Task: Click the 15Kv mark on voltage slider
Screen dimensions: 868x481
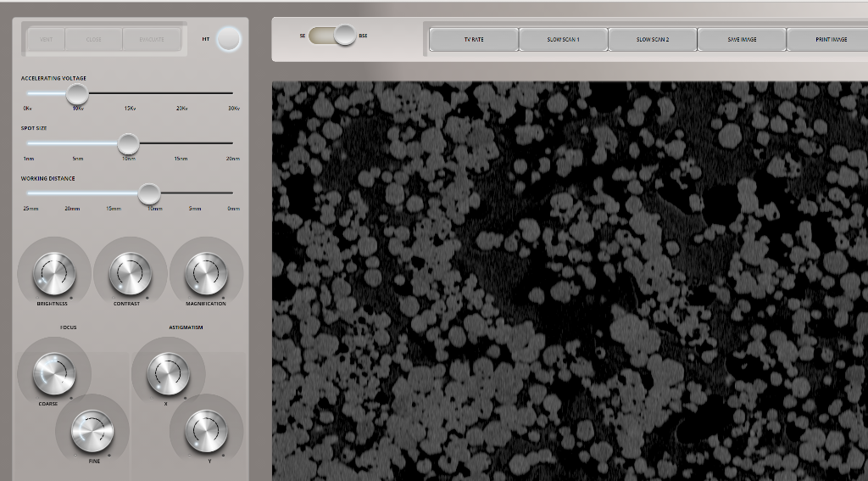Action: coord(130,108)
